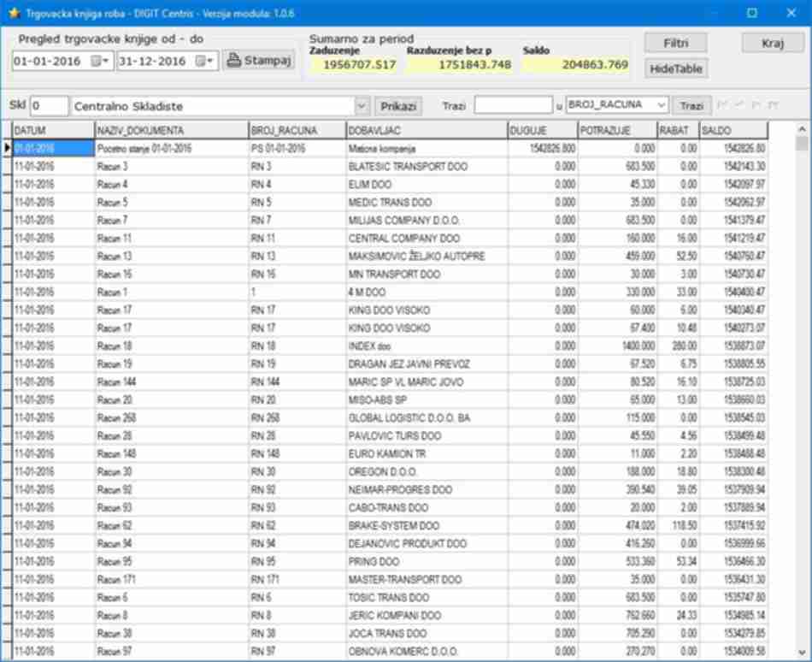Click the current row indicator arrow
The image size is (812, 662).
[x=8, y=148]
